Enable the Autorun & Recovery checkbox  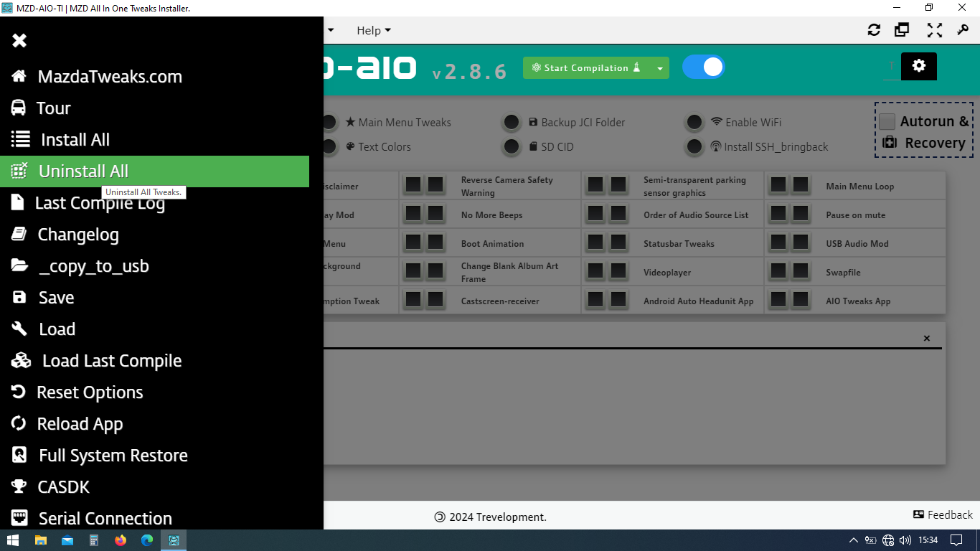(887, 122)
